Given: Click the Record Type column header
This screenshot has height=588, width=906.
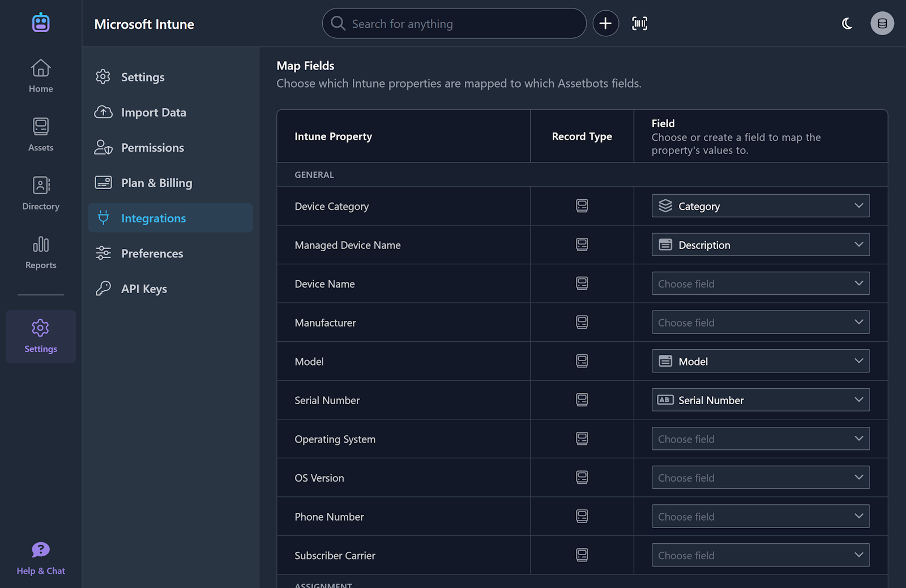Looking at the screenshot, I should 582,136.
